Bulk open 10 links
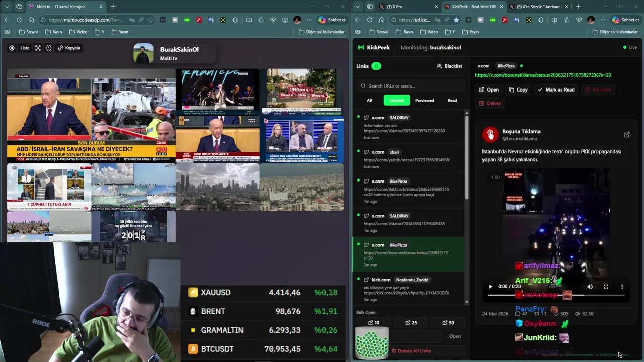Viewport: 644px width, 362px height. coord(374,323)
